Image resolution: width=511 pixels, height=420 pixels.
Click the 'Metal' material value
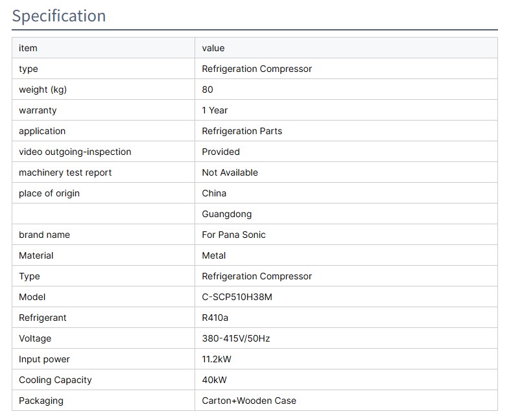click(x=214, y=255)
